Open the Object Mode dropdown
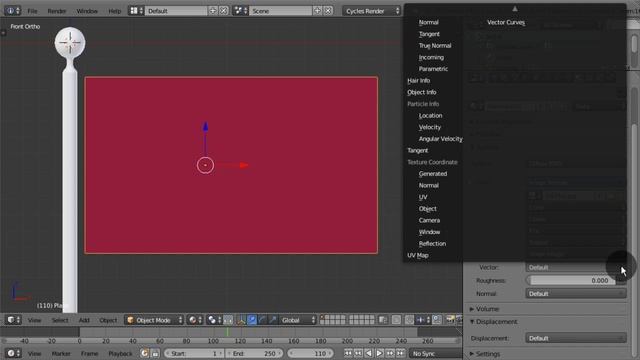Viewport: 640px width, 360px height. (154, 320)
